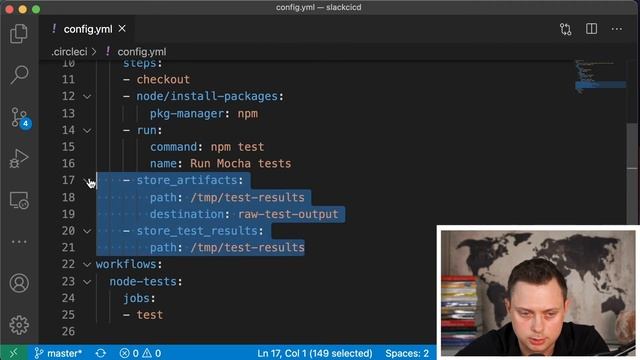
Task: Click 'raw-test-output' destination value
Action: pyautogui.click(x=288, y=214)
